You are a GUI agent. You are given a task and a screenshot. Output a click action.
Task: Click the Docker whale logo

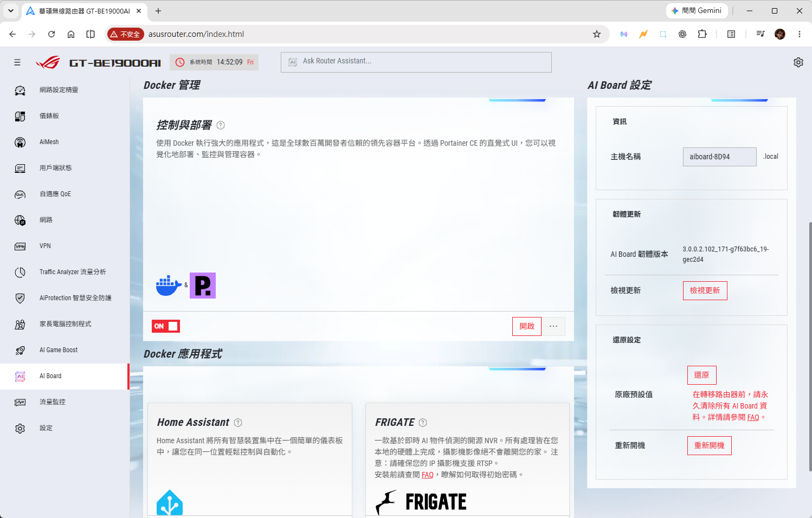click(169, 286)
